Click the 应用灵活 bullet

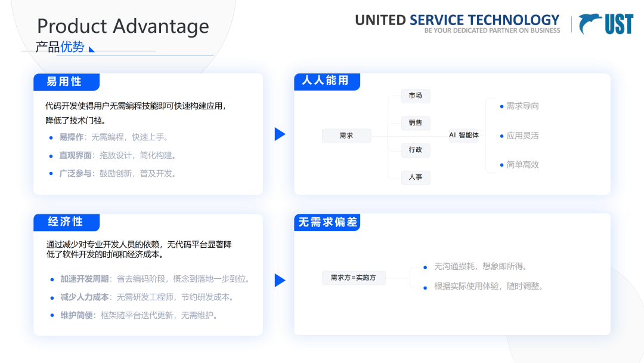[519, 136]
